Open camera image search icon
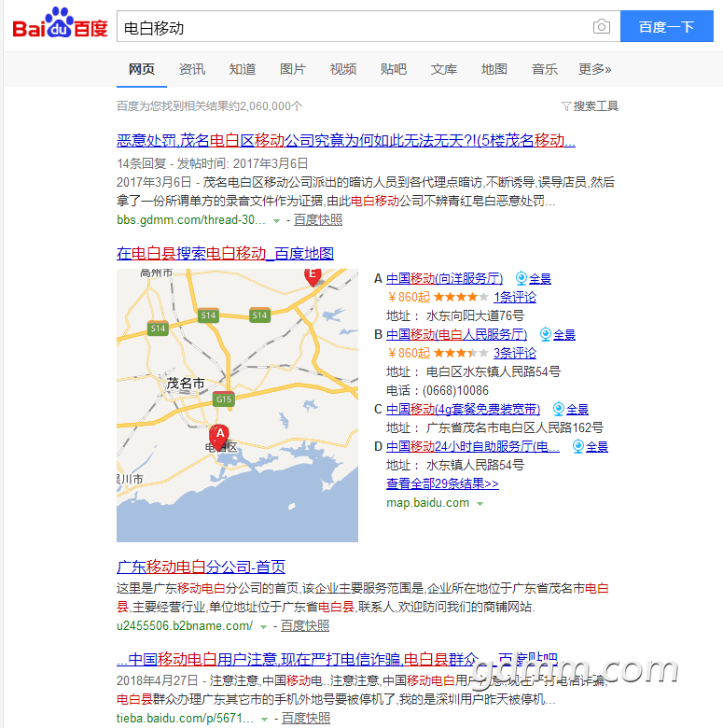The width and height of the screenshot is (723, 728). click(x=602, y=26)
